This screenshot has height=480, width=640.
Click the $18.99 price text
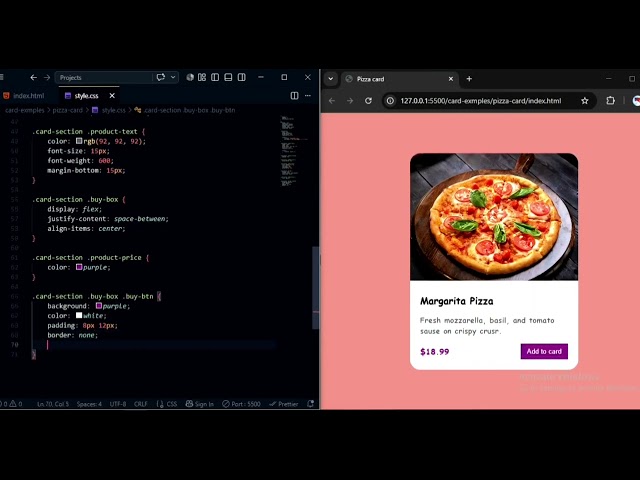click(x=435, y=352)
